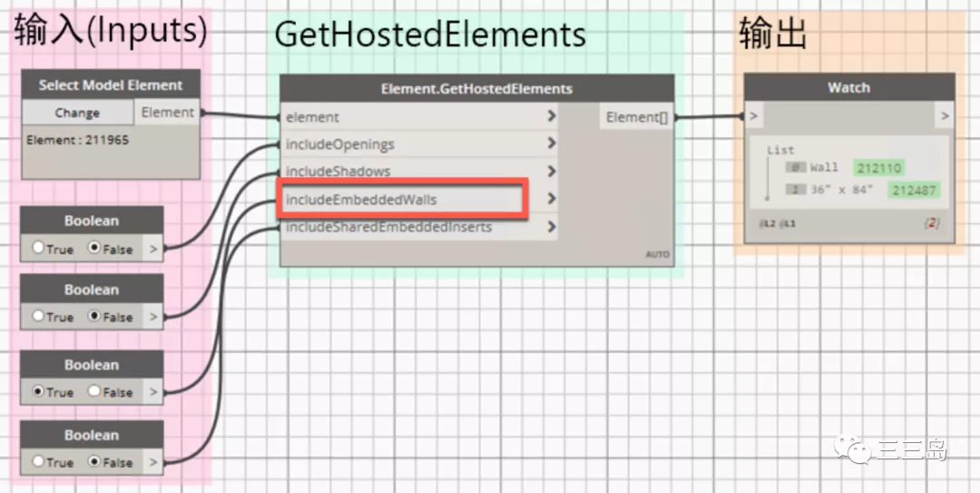
Task: Click the Change button in Select Model Element
Action: (77, 113)
